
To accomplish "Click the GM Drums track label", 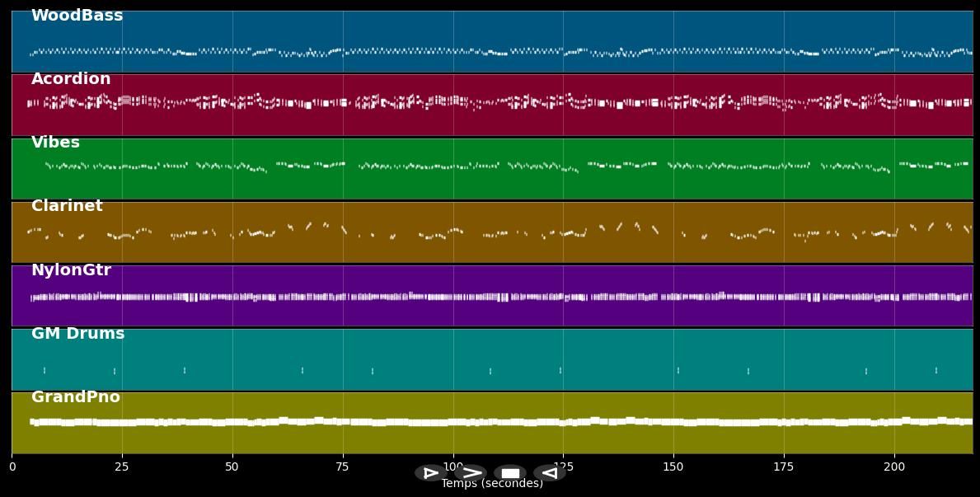I will (77, 334).
